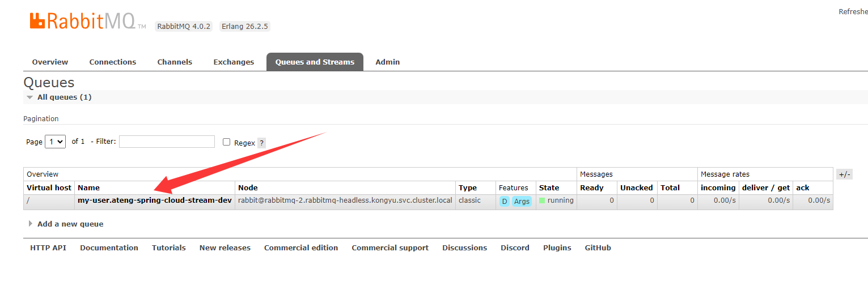Viewport: 868px width, 286px height.
Task: Open the Plugins footer link
Action: 557,247
